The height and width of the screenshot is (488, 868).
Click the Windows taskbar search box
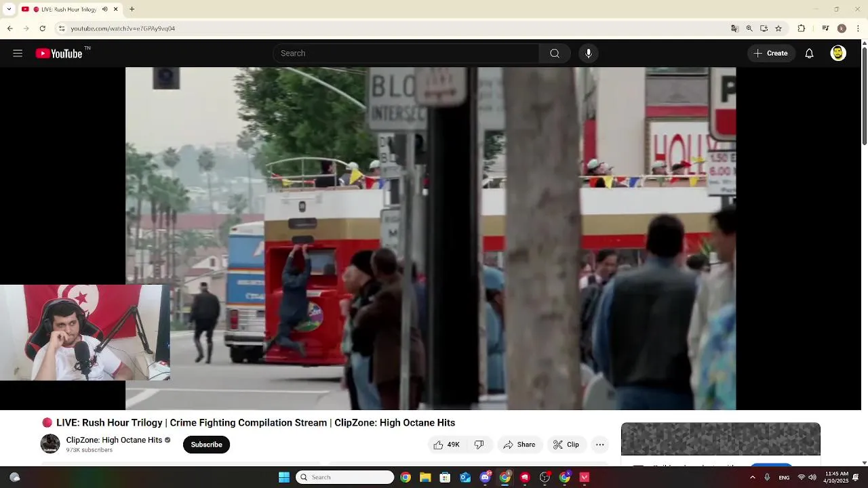pos(344,477)
